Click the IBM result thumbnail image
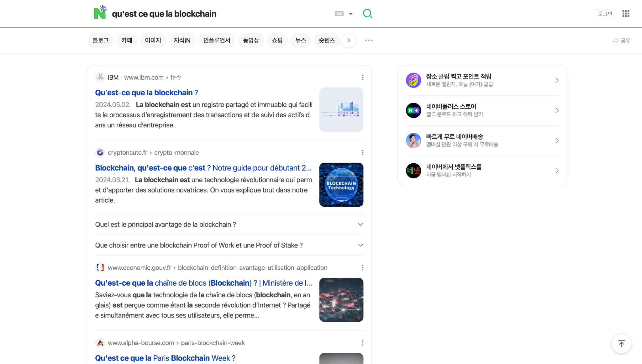The width and height of the screenshot is (642, 364). pos(341,109)
